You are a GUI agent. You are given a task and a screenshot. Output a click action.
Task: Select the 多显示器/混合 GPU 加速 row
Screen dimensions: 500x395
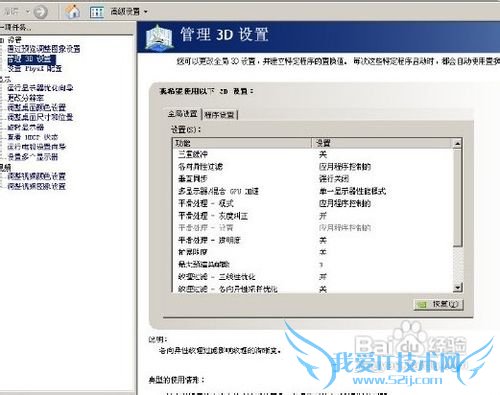pos(313,191)
